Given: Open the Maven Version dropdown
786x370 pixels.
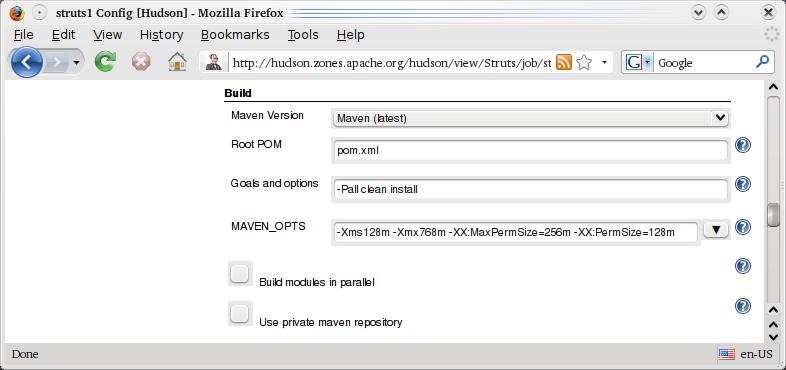Looking at the screenshot, I should [530, 118].
